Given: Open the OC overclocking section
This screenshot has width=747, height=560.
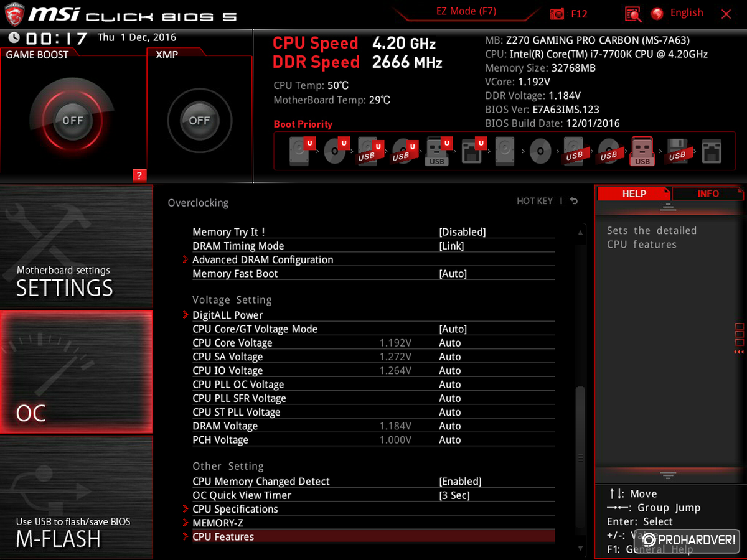Looking at the screenshot, I should (76, 372).
